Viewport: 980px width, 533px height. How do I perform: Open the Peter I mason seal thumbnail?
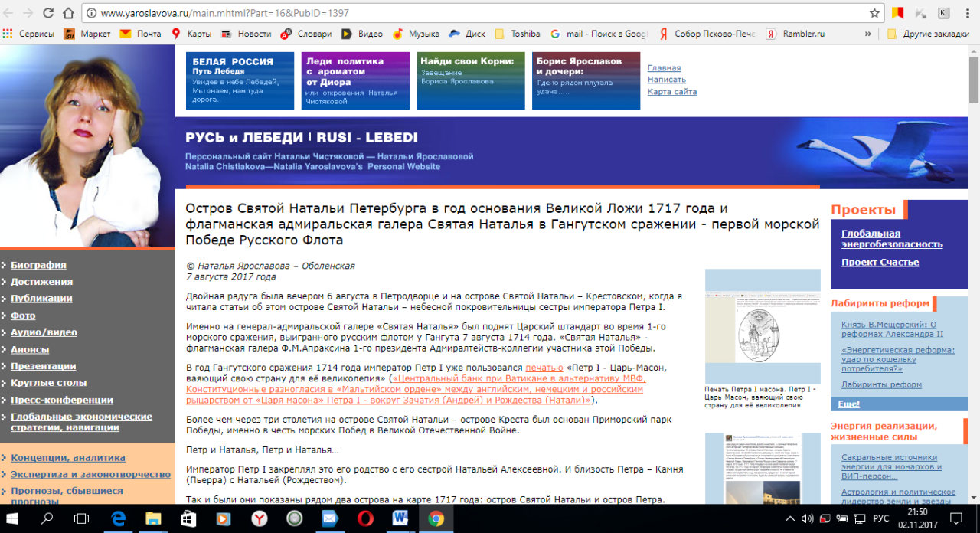coord(762,327)
